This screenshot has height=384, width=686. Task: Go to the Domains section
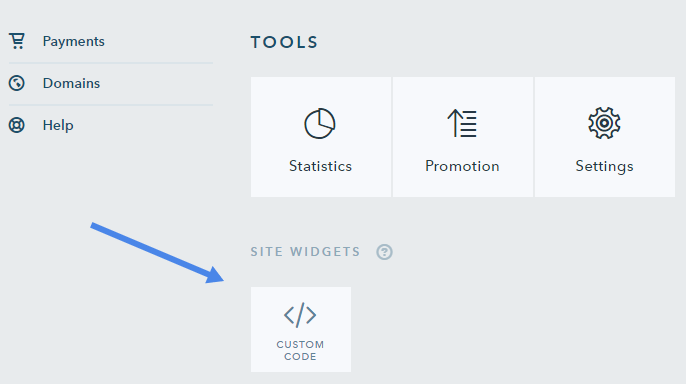pos(110,84)
